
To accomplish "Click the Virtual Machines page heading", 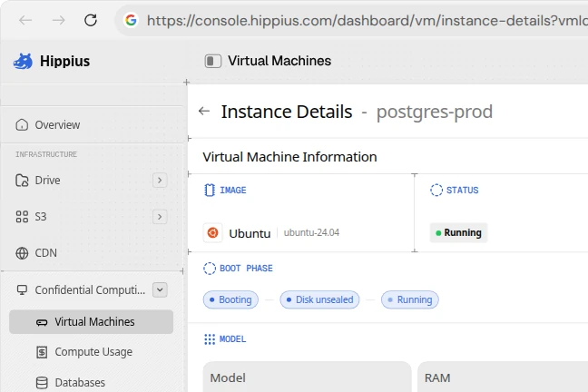I will 279,61.
